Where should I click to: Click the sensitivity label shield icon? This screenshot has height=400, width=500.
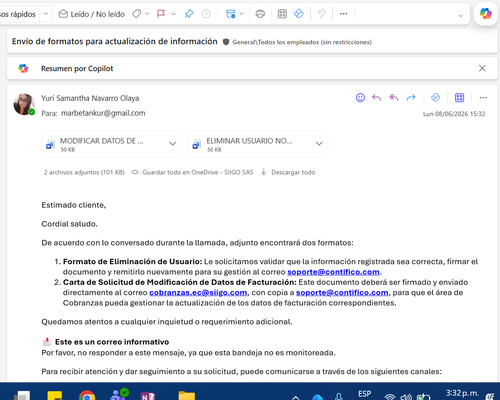226,42
